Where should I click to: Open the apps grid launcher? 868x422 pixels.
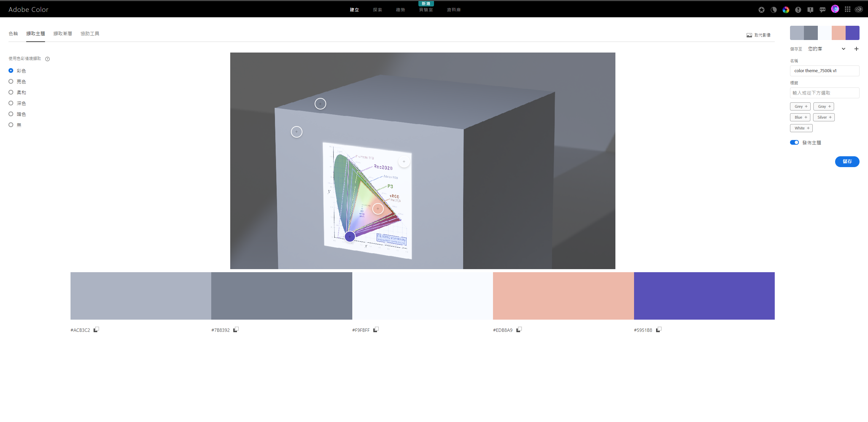(x=848, y=9)
